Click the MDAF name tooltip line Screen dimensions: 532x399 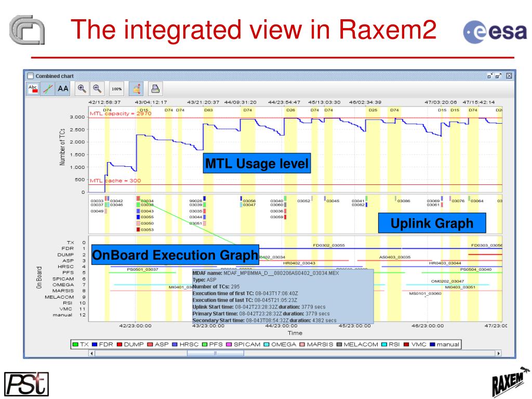point(265,273)
